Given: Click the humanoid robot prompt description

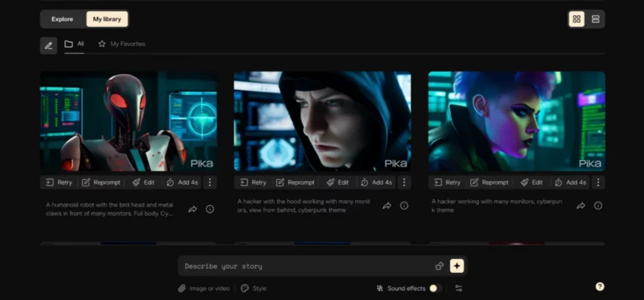Looking at the screenshot, I should pyautogui.click(x=109, y=209).
